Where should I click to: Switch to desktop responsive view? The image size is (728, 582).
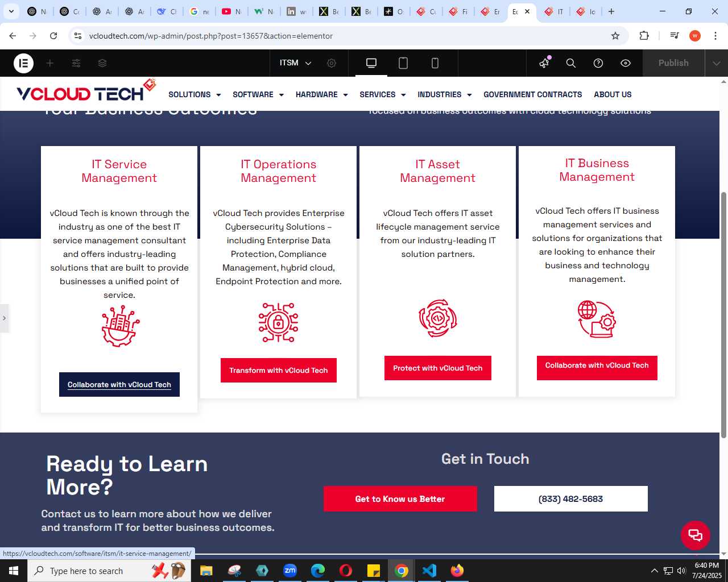(x=371, y=63)
